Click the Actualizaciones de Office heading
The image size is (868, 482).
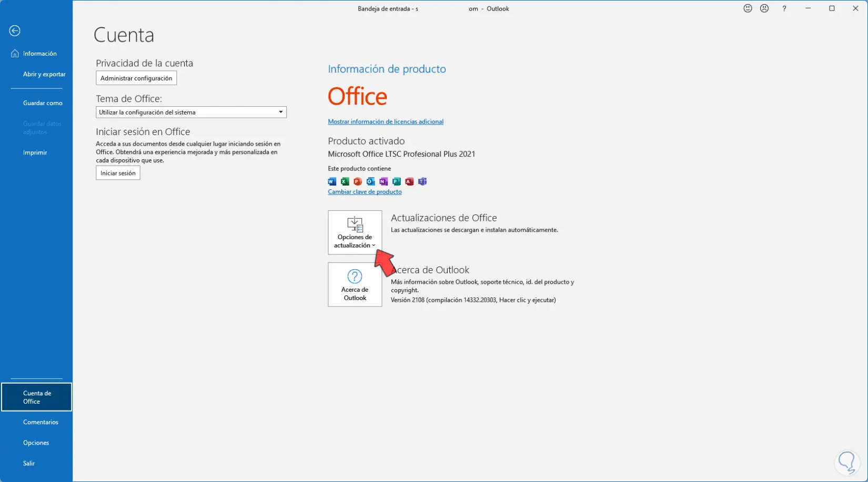(444, 218)
